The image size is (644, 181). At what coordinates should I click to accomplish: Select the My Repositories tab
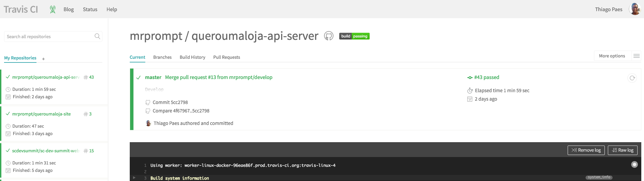20,58
